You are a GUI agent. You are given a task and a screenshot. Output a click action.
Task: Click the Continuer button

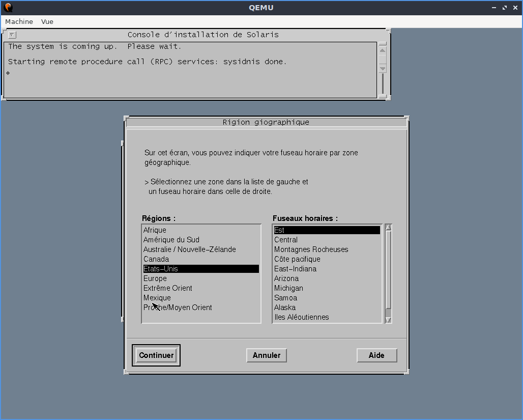coord(156,355)
